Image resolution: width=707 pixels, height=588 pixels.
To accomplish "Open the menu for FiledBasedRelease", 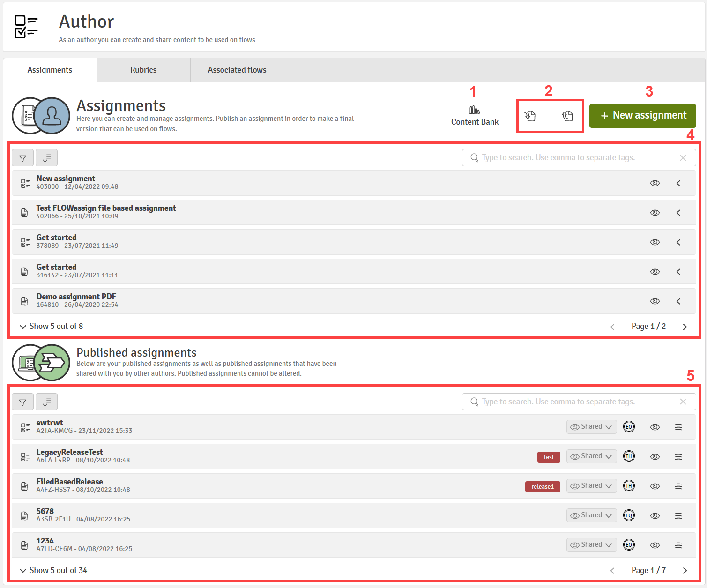I will 678,486.
